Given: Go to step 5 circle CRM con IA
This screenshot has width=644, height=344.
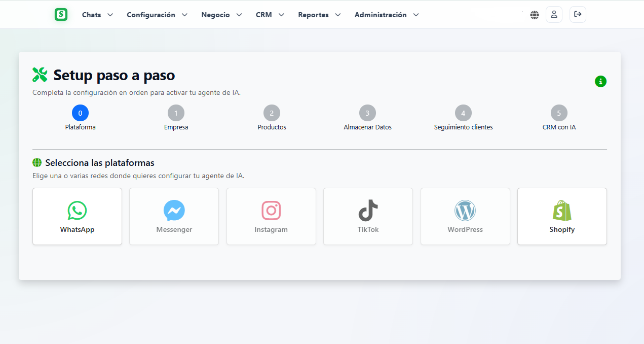Looking at the screenshot, I should point(559,113).
